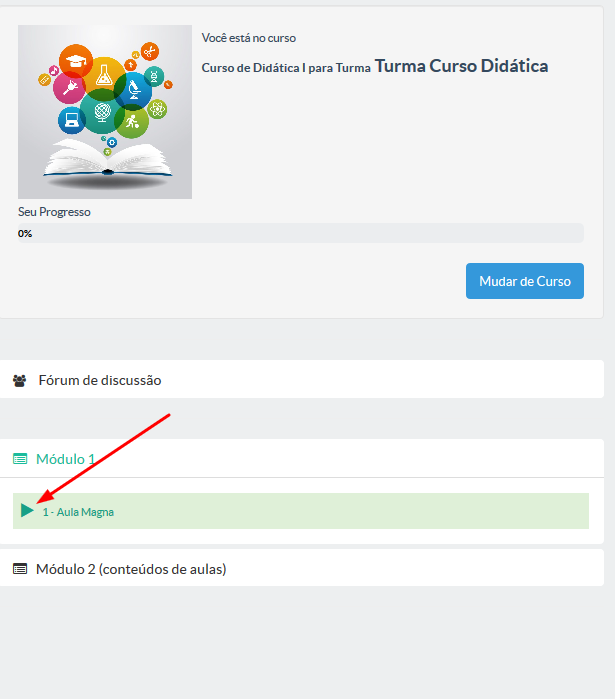Click the Seu Progresso progress bar

pos(301,233)
